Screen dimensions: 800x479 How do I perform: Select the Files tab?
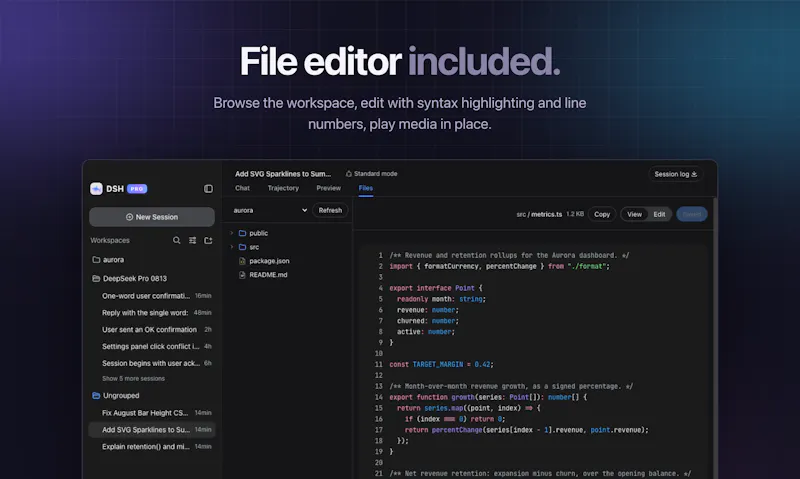click(x=366, y=188)
